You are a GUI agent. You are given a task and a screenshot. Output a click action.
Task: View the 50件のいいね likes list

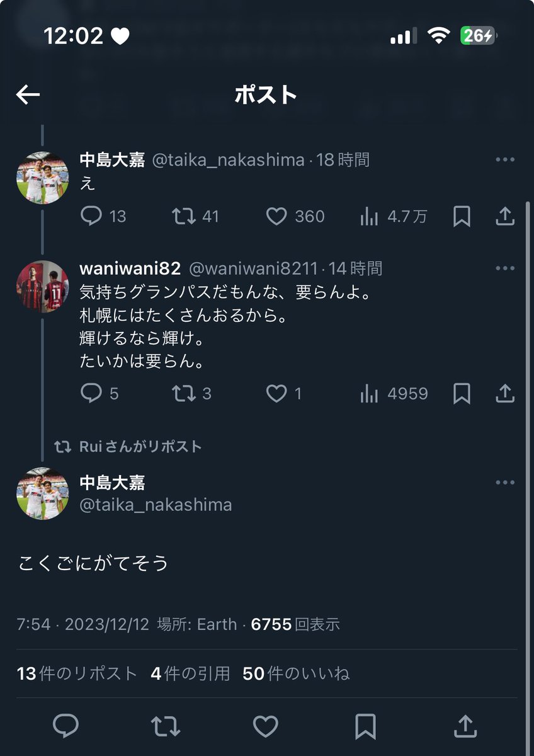click(x=295, y=673)
